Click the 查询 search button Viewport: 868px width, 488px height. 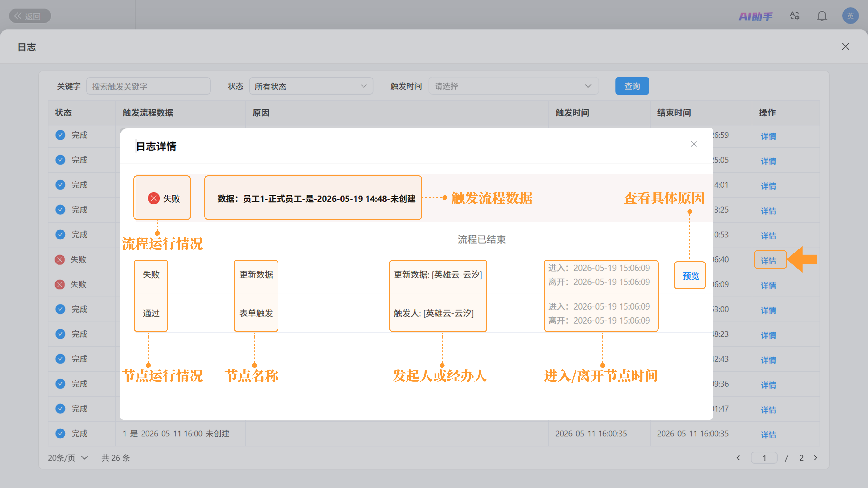point(632,86)
